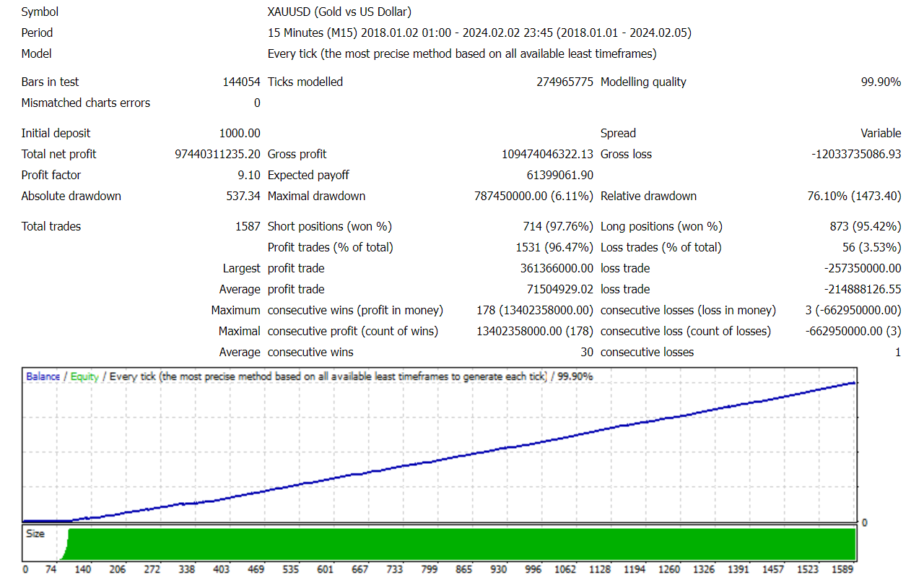Select the Initial deposit value 1000.00
The image size is (924, 578).
pyautogui.click(x=240, y=133)
